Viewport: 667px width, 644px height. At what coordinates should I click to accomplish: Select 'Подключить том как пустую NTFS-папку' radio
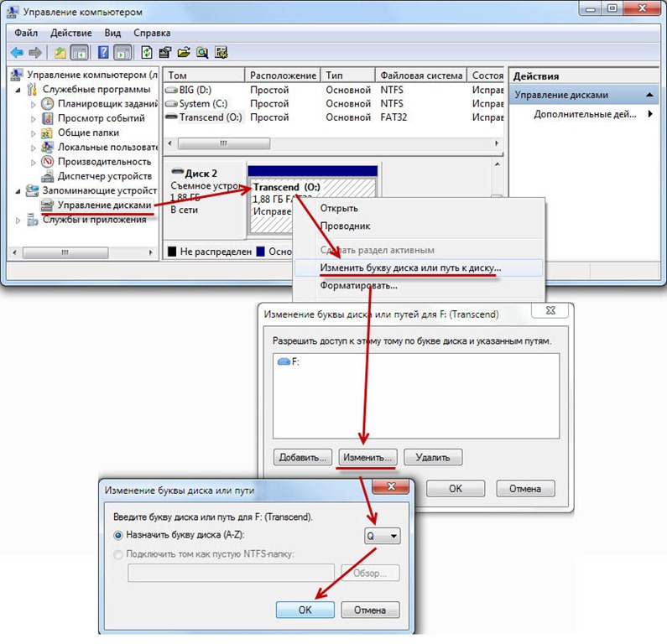(118, 553)
